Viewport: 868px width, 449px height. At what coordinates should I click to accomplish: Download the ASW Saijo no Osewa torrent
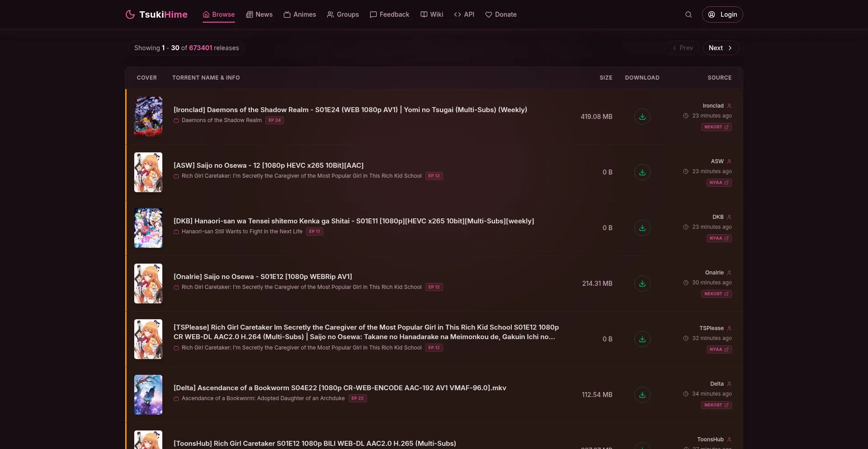pos(642,172)
